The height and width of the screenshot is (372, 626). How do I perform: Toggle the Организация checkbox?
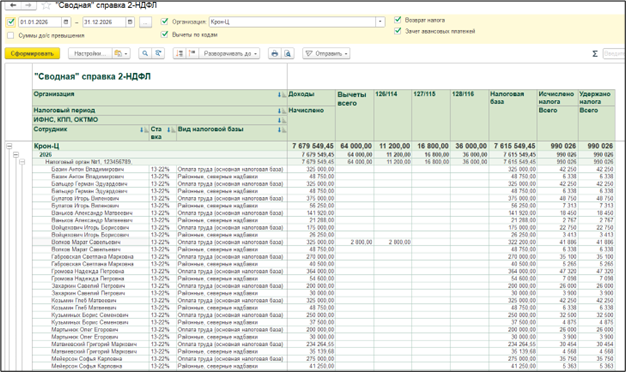click(164, 22)
